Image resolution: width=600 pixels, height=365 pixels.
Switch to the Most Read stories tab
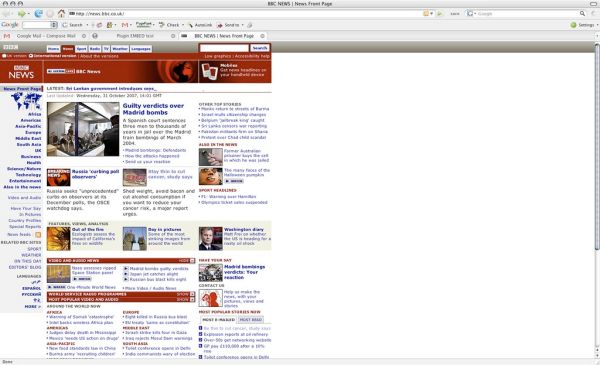pyautogui.click(x=251, y=319)
